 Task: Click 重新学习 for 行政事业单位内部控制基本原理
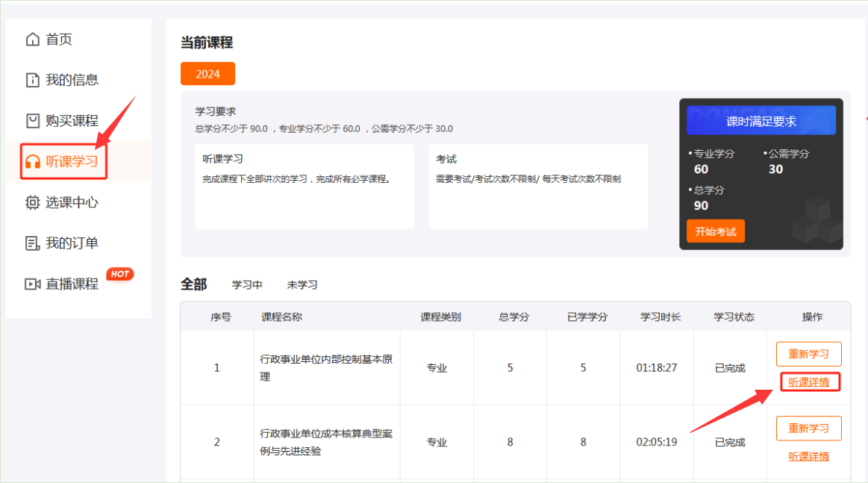pyautogui.click(x=810, y=353)
